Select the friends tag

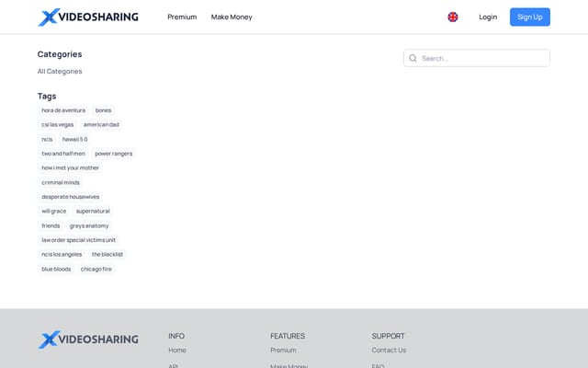point(51,225)
